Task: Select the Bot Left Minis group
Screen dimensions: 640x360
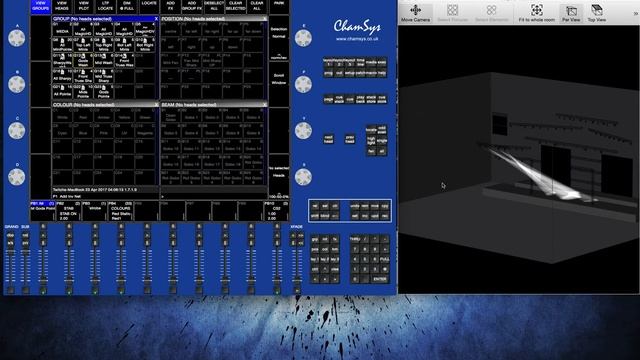Action: tap(124, 45)
